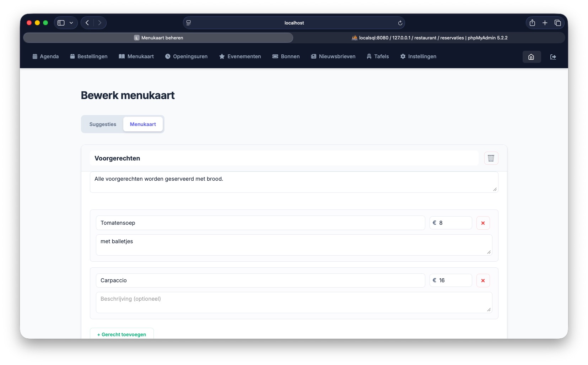
Task: Switch to the Menukaart beheren browser tab
Action: [158, 38]
